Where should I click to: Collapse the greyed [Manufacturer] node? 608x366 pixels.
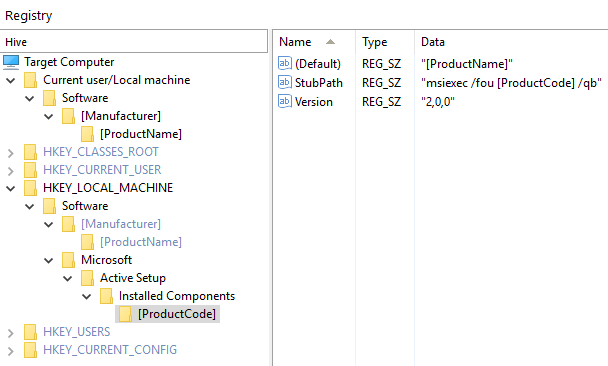[x=49, y=224]
